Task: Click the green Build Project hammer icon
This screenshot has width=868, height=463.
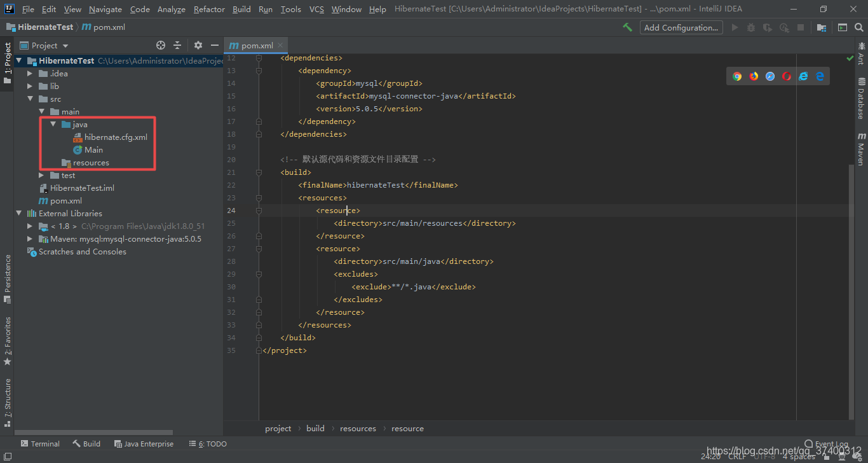Action: coord(628,27)
